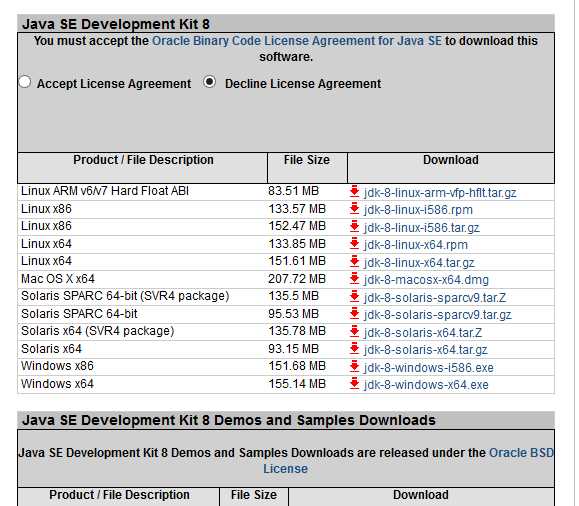The height and width of the screenshot is (506, 579).
Task: Click the Java SE Development Kit 8 heading
Action: tap(116, 24)
